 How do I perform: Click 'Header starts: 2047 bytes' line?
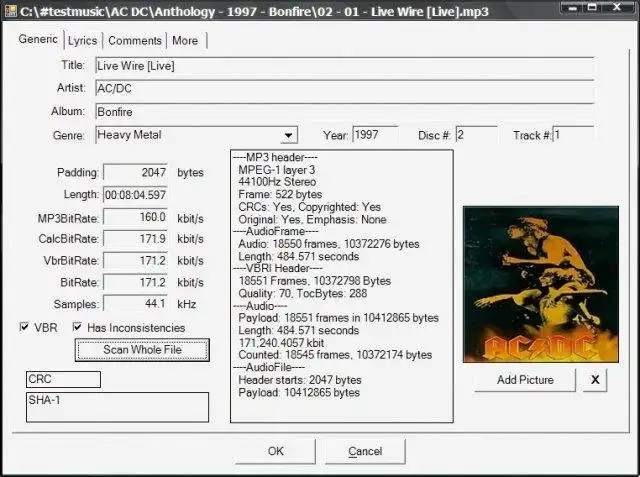[x=300, y=380]
